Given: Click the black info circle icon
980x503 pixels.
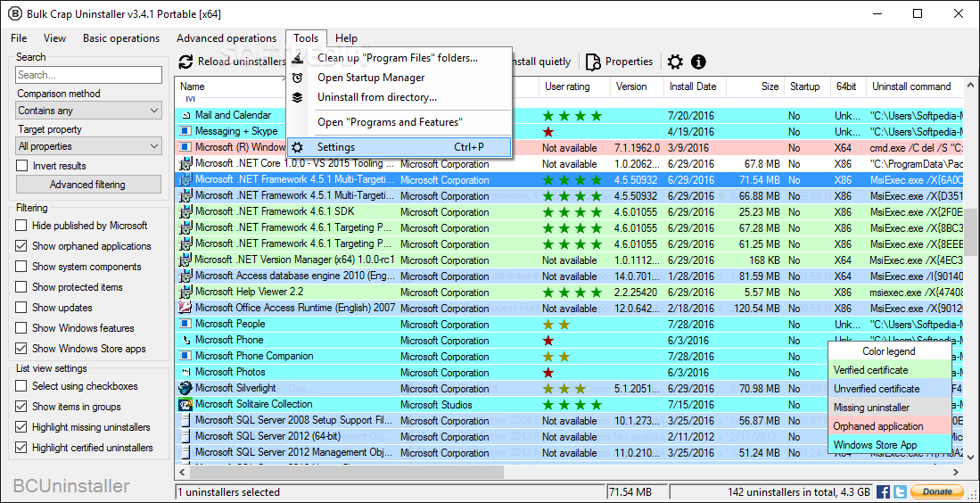Looking at the screenshot, I should [x=698, y=62].
